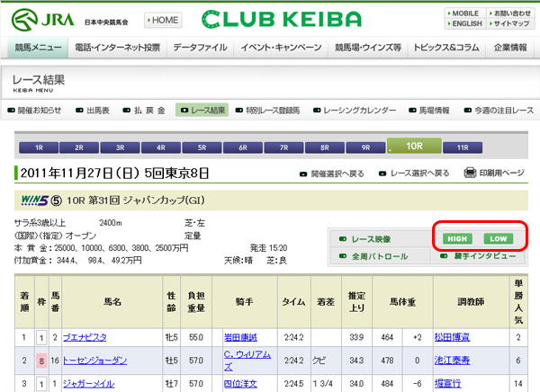Click the race title 第31回 ジャパンカップ(GI)
540x392 pixels.
click(147, 200)
